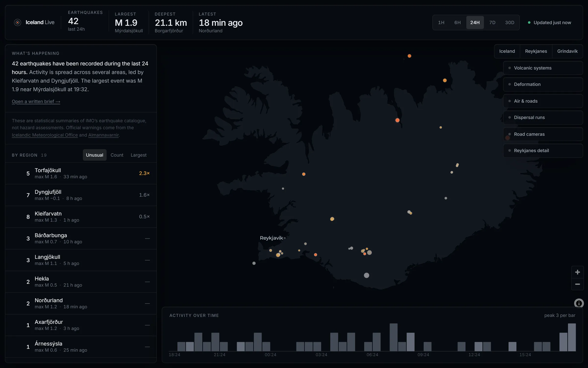
Task: Select the Kleifarvatn region row
Action: [x=81, y=217]
